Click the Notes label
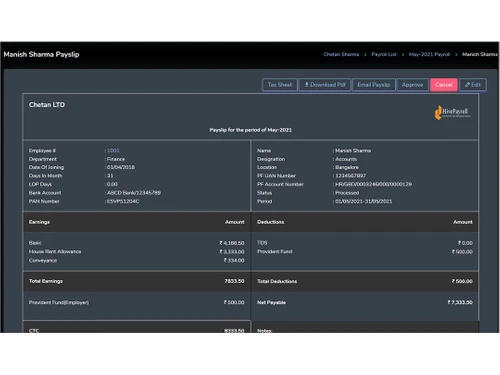500x375 pixels. (265, 331)
